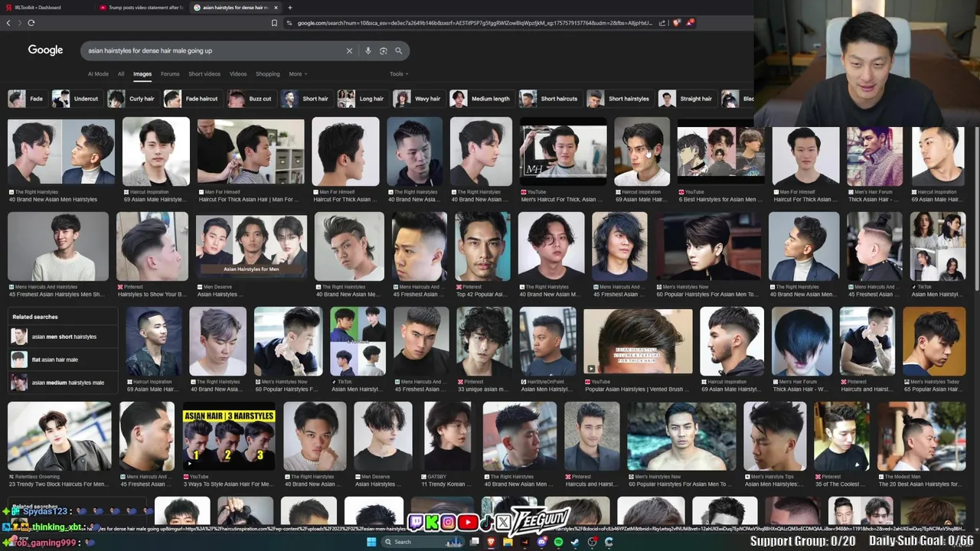
Task: Open the Brave Shields lion icon
Action: [x=676, y=23]
